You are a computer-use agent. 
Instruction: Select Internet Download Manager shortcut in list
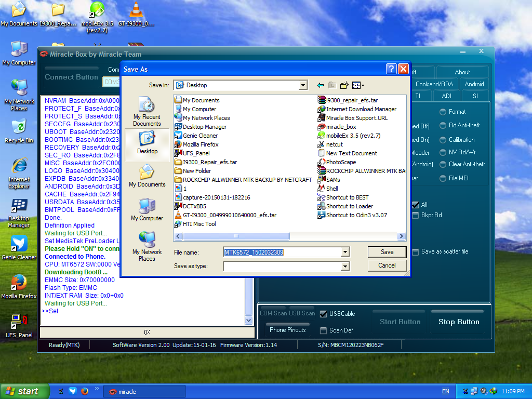click(x=357, y=109)
